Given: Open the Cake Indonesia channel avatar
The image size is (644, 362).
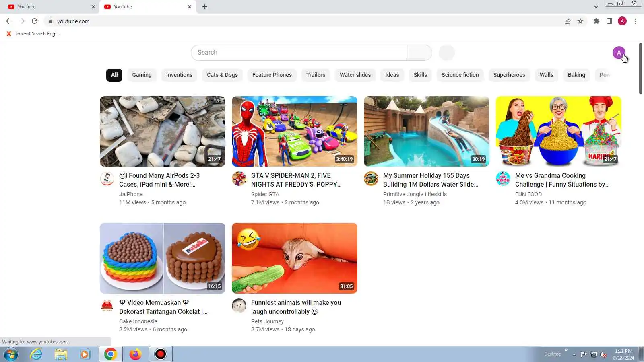Looking at the screenshot, I should (107, 306).
